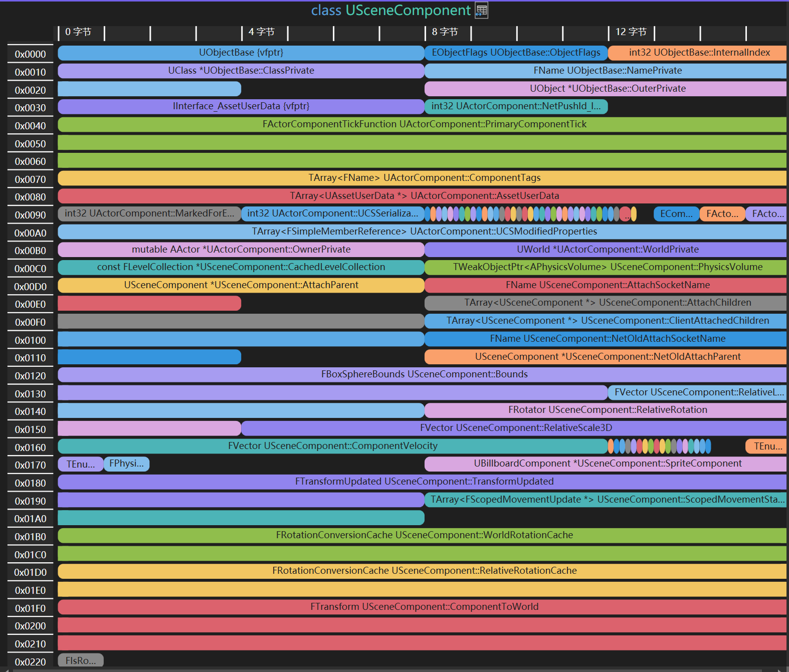Image resolution: width=789 pixels, height=672 pixels.
Task: Click the FIsRo... block at 0x0220
Action: (80, 660)
